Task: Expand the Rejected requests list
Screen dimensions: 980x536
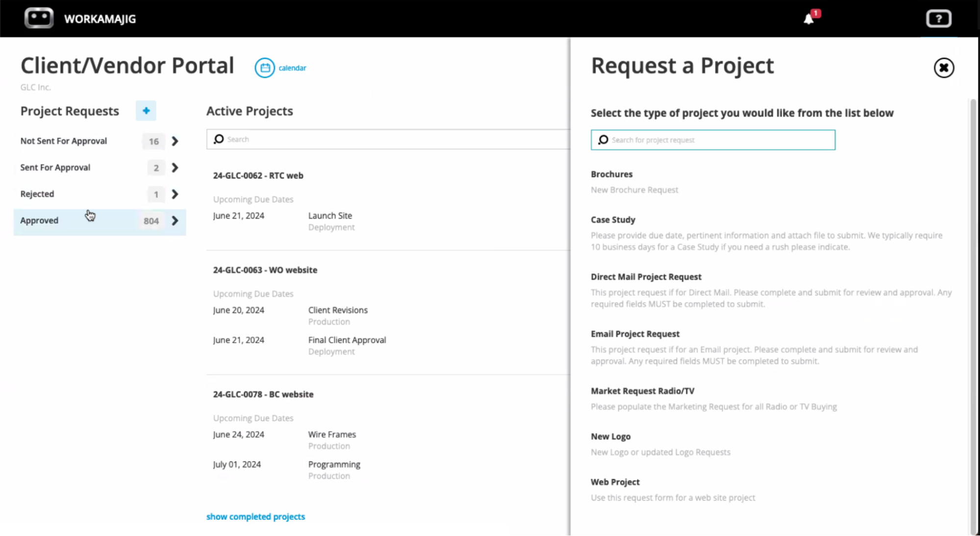Action: 175,194
